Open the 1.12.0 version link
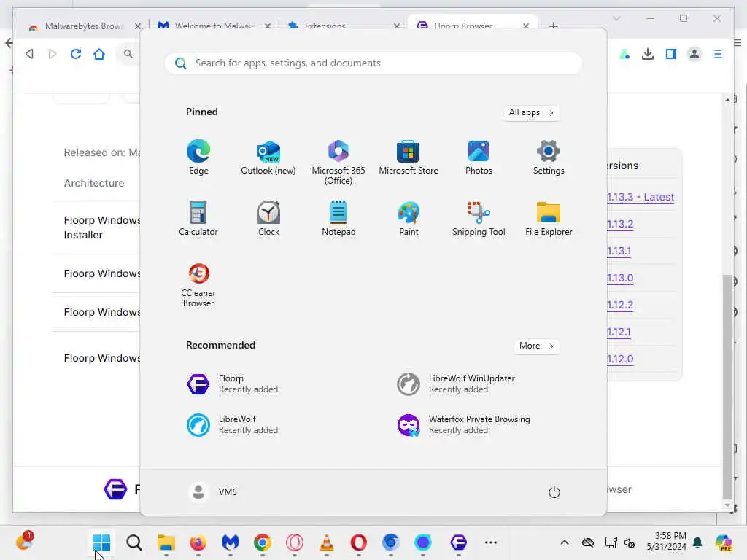This screenshot has width=747, height=560. 620,359
